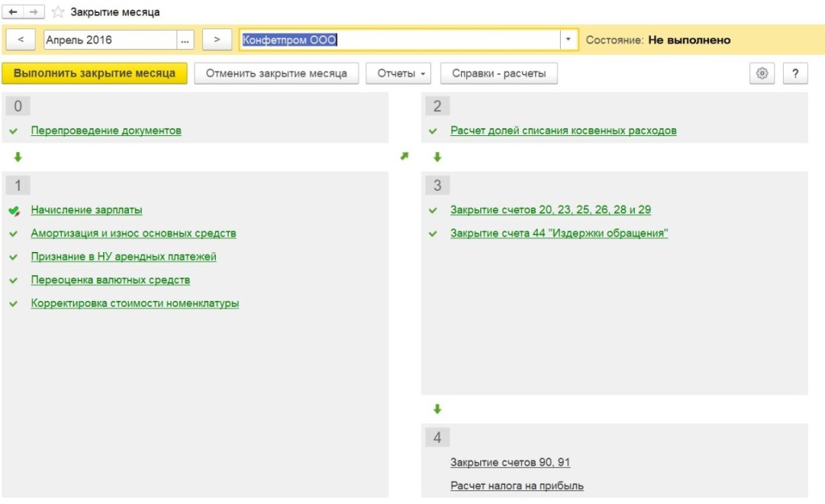This screenshot has height=504, width=825.
Task: Add page to favorites with star icon
Action: click(58, 12)
